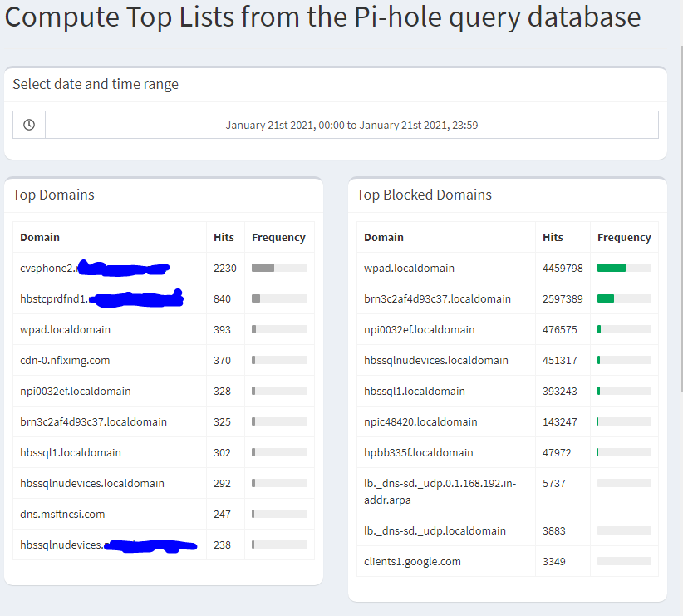Select hbssqlnudevices.localdomain in Top Domains
Screen dimensions: 683x616
click(92, 484)
